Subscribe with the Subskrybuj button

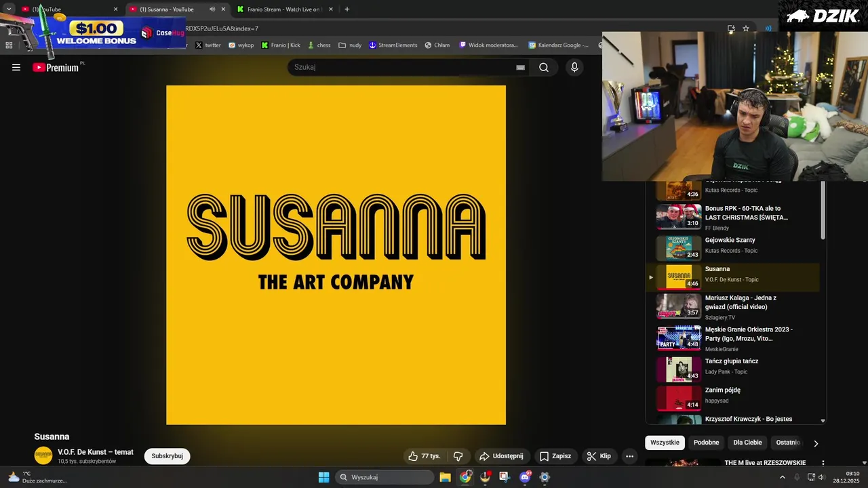[x=167, y=456]
